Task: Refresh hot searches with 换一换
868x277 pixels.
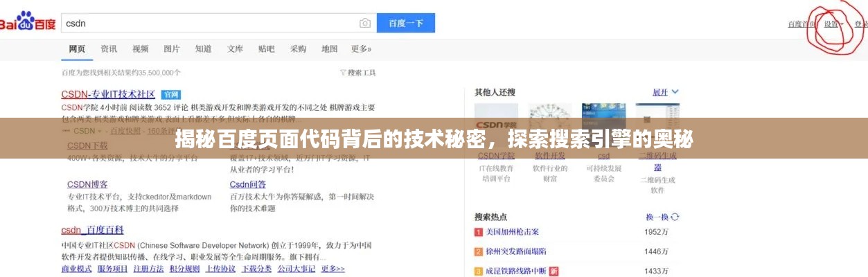Action: pyautogui.click(x=662, y=217)
